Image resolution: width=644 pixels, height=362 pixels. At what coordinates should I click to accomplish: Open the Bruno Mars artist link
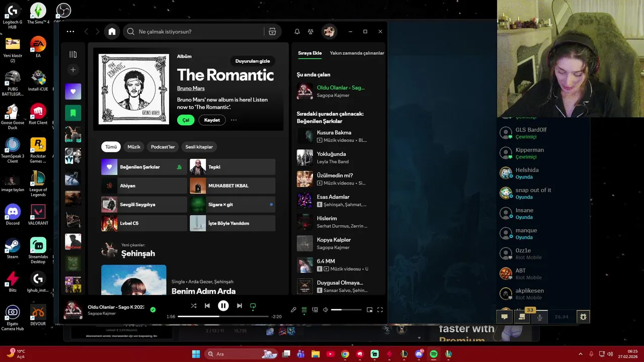[x=191, y=88]
